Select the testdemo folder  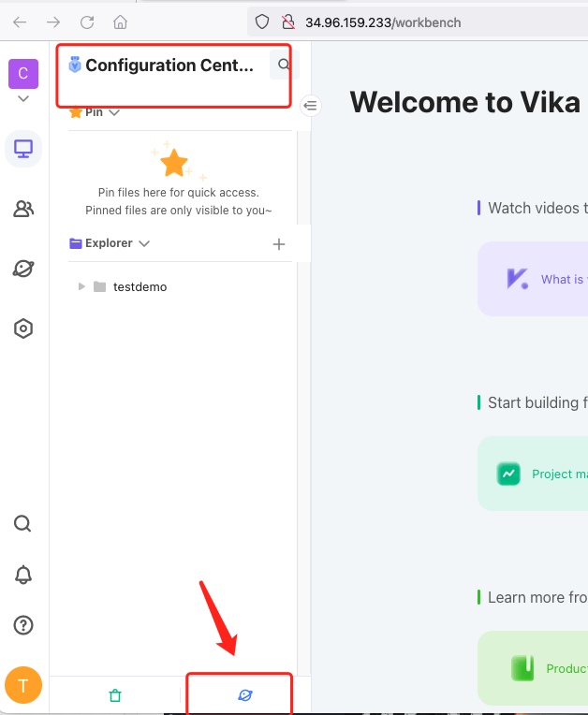(140, 286)
